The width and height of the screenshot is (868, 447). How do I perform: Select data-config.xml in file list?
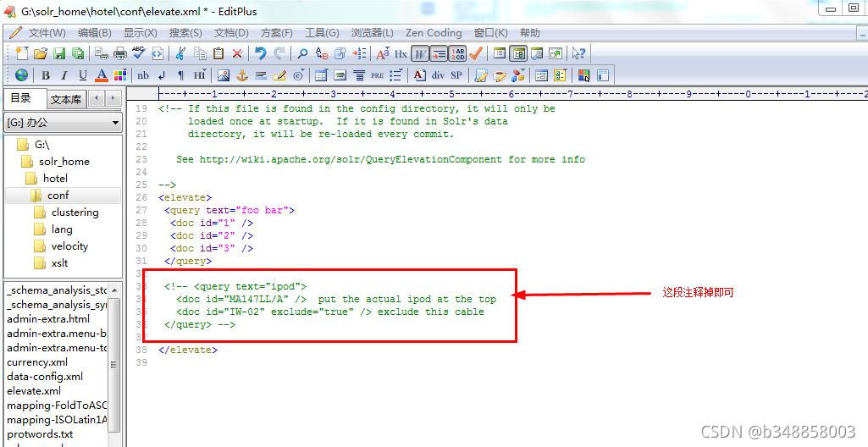[x=45, y=377]
